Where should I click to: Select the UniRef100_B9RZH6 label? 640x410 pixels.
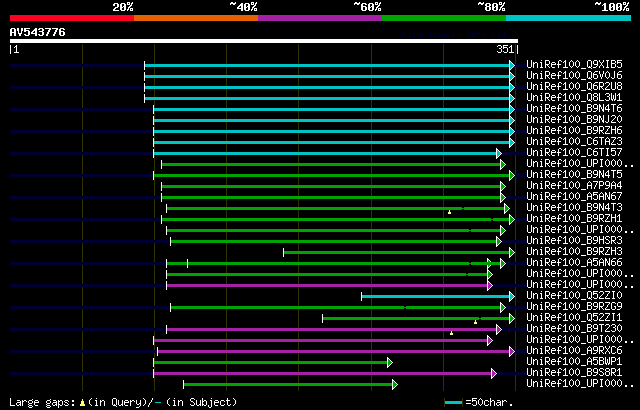click(x=574, y=131)
